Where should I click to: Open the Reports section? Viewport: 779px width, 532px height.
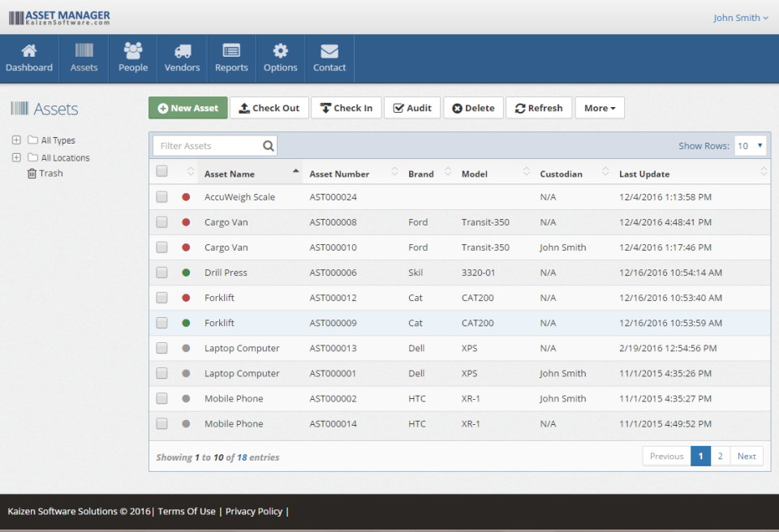tap(231, 58)
